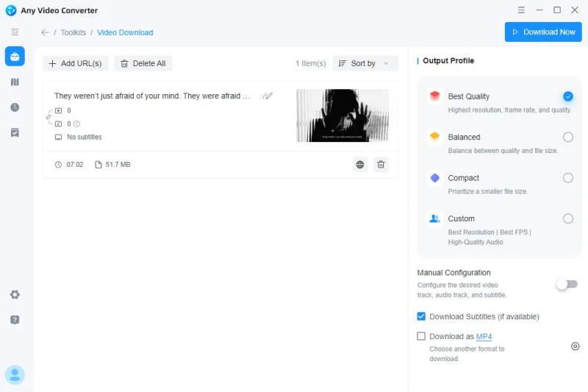The image size is (588, 392).
Task: Click the video track icon
Action: point(59,110)
